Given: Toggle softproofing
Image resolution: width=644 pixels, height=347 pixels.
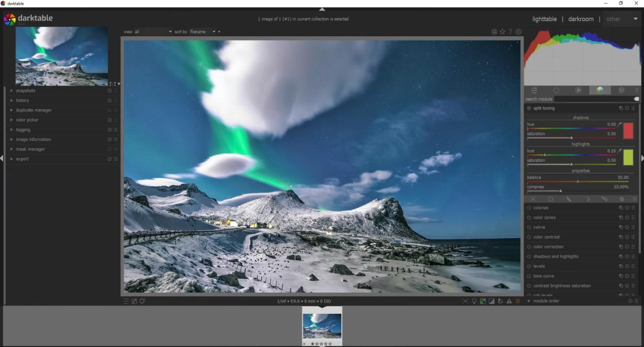Looking at the screenshot, I should coord(500,301).
